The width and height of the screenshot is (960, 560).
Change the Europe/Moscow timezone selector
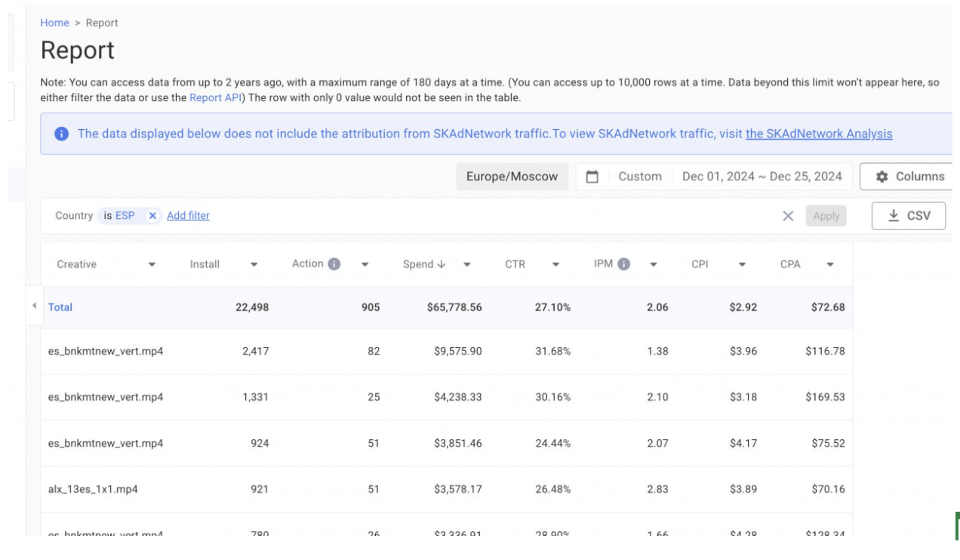pyautogui.click(x=512, y=177)
